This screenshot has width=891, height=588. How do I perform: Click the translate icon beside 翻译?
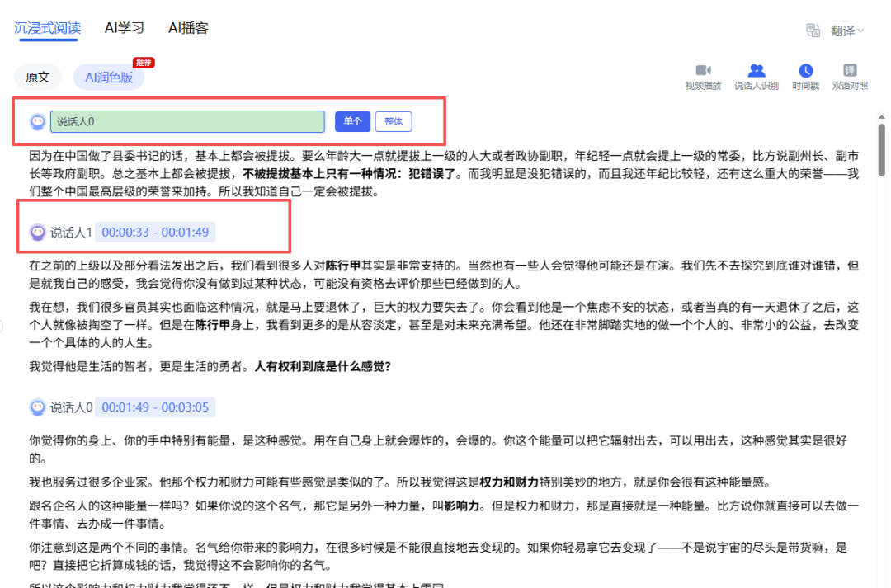click(x=813, y=31)
